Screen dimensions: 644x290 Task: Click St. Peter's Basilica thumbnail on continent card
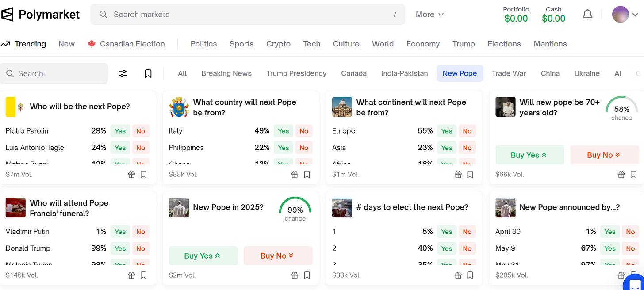[342, 107]
